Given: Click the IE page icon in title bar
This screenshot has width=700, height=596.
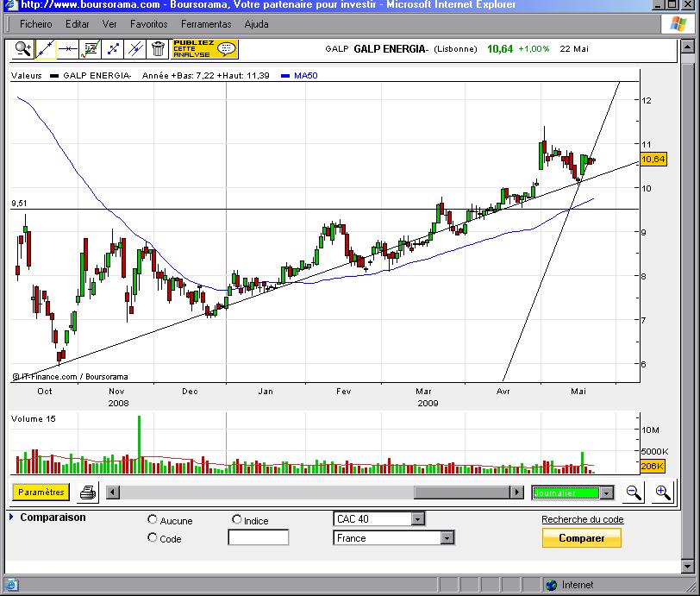Looking at the screenshot, I should [10, 5].
